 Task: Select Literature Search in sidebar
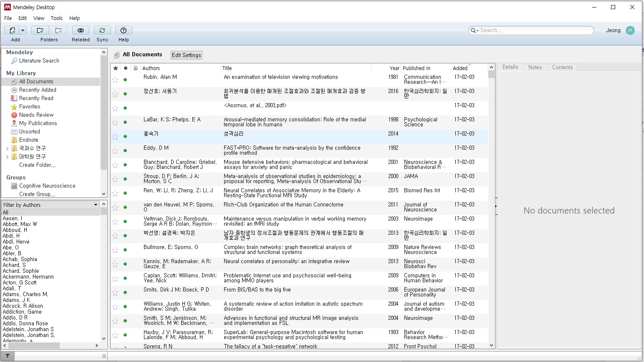[39, 61]
